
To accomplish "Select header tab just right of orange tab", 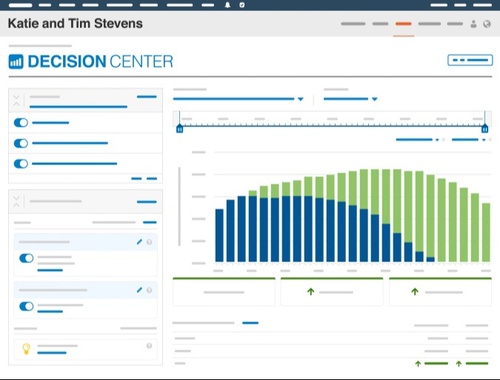I will [x=429, y=24].
